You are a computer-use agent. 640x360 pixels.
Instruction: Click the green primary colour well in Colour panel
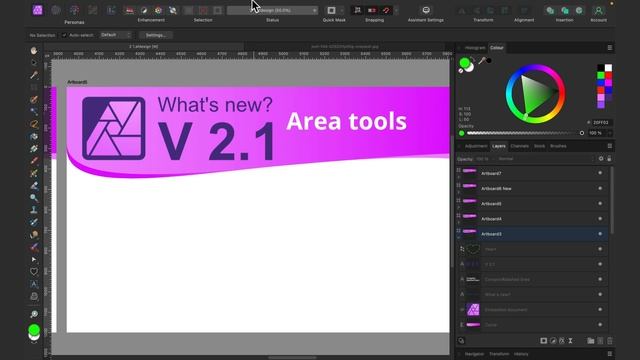464,63
